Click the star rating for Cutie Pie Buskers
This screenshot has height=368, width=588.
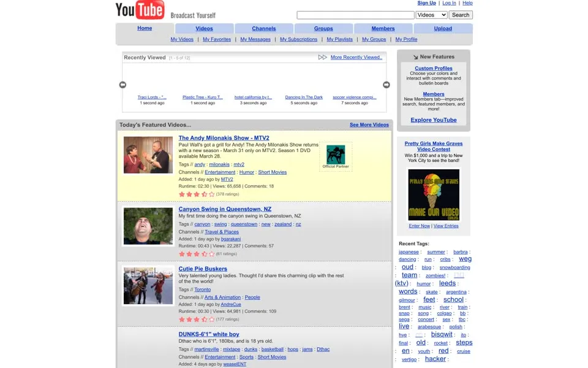pos(197,319)
